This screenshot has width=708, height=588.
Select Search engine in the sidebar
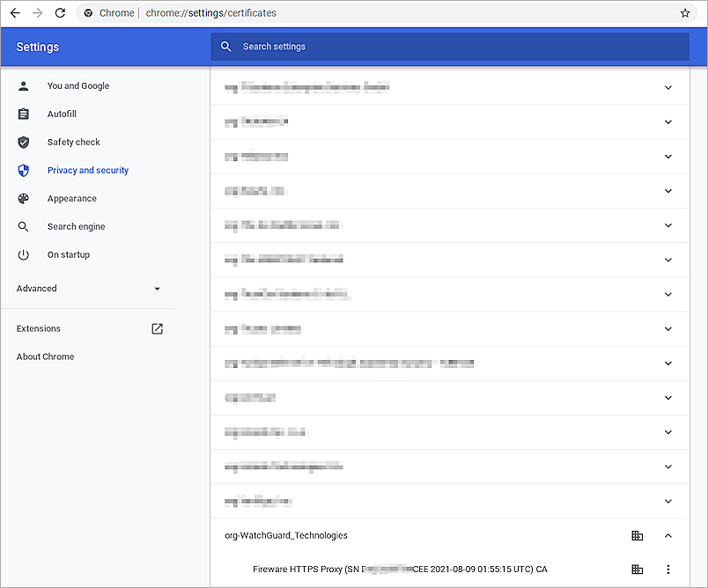click(x=74, y=226)
